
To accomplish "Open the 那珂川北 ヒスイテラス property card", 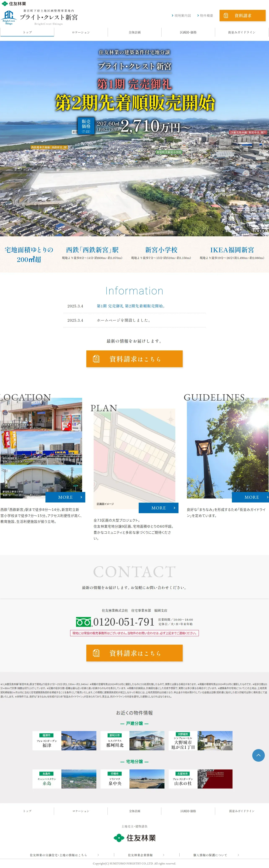I will click(x=132, y=741).
